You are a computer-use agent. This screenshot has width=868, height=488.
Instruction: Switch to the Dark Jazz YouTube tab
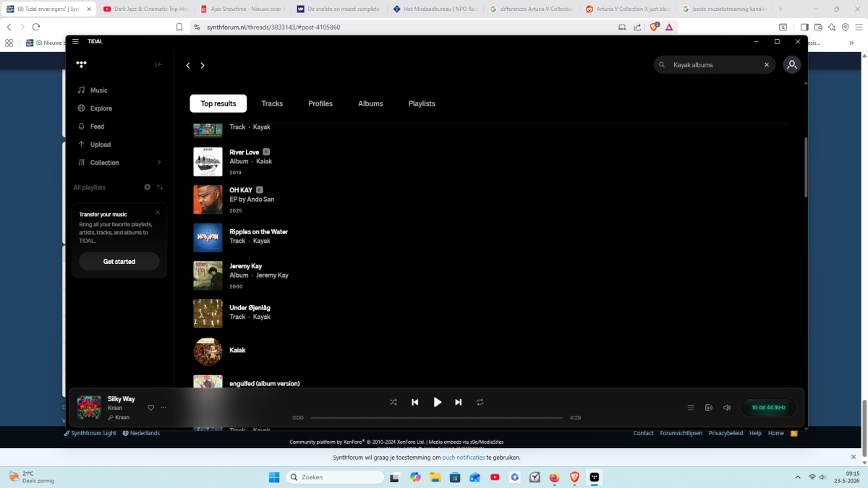pyautogui.click(x=145, y=9)
